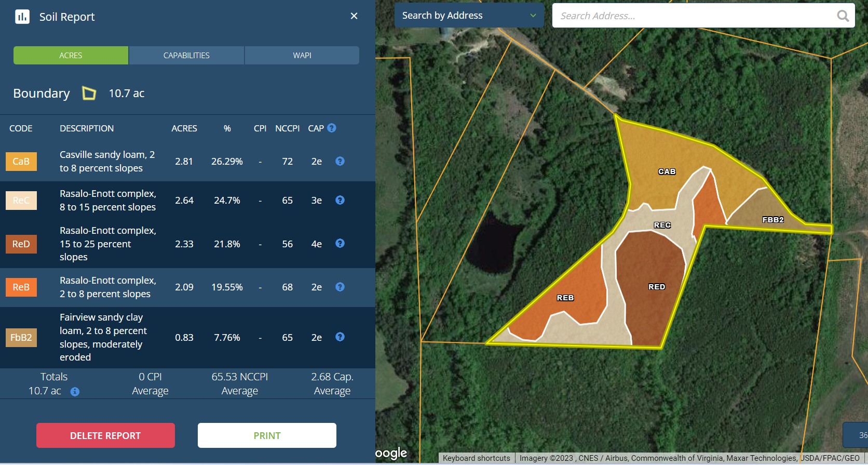
Task: Click help icon for ReB soil row
Action: (340, 287)
